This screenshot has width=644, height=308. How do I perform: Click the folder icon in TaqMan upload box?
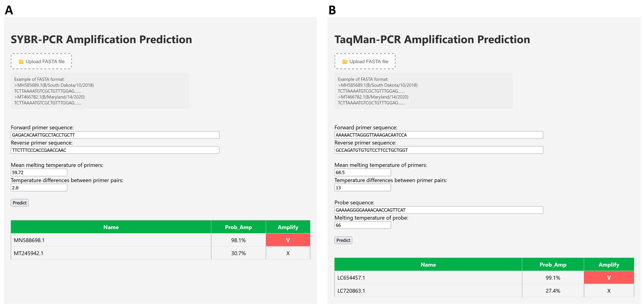click(345, 61)
